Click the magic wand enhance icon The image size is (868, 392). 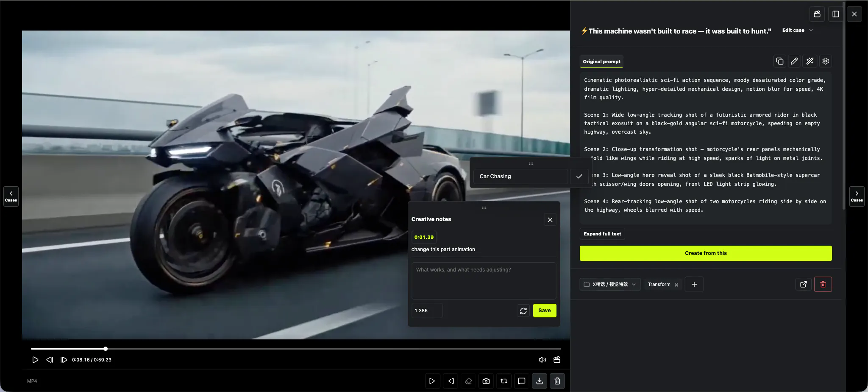(x=810, y=62)
